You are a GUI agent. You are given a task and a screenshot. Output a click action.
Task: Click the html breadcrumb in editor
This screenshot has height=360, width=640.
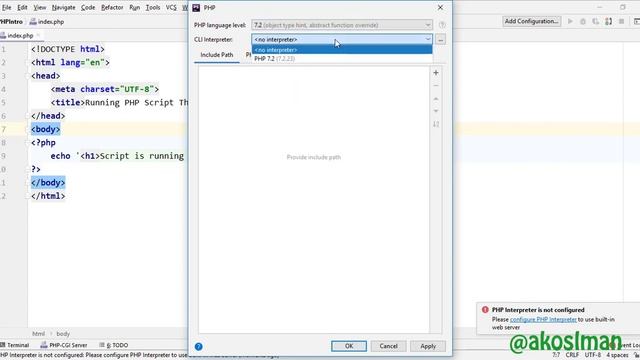[38, 333]
